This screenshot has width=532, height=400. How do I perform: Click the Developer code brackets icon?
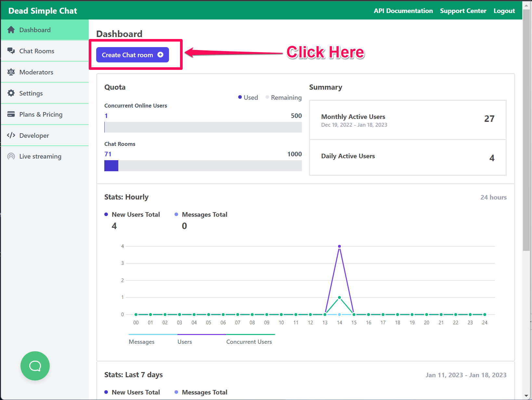click(x=11, y=135)
